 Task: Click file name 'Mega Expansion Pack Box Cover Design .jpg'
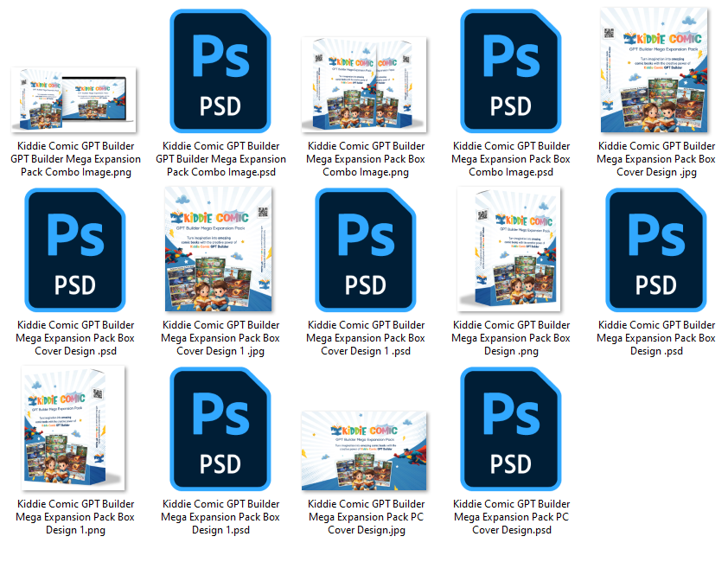coord(656,159)
